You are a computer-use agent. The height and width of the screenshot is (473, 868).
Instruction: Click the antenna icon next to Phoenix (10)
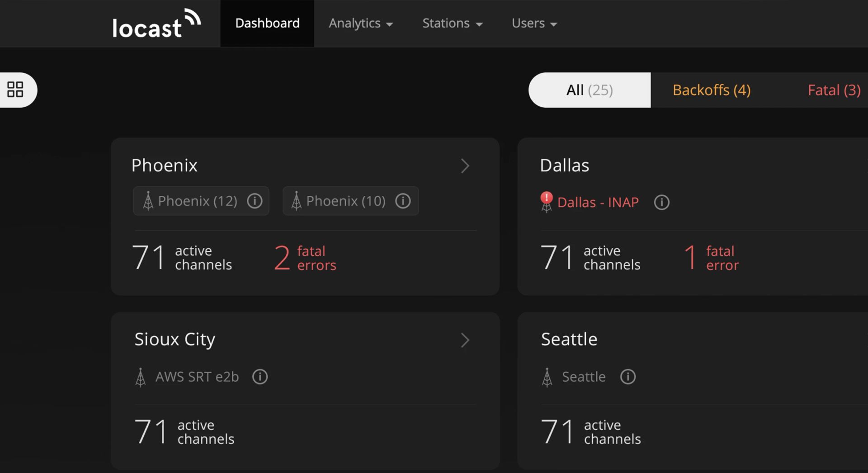(296, 201)
